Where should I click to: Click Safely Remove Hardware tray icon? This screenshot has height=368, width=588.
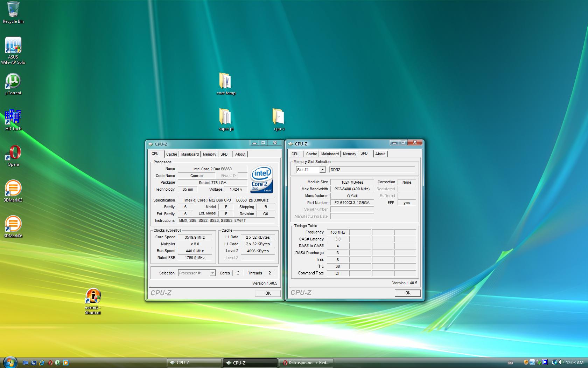pyautogui.click(x=539, y=362)
